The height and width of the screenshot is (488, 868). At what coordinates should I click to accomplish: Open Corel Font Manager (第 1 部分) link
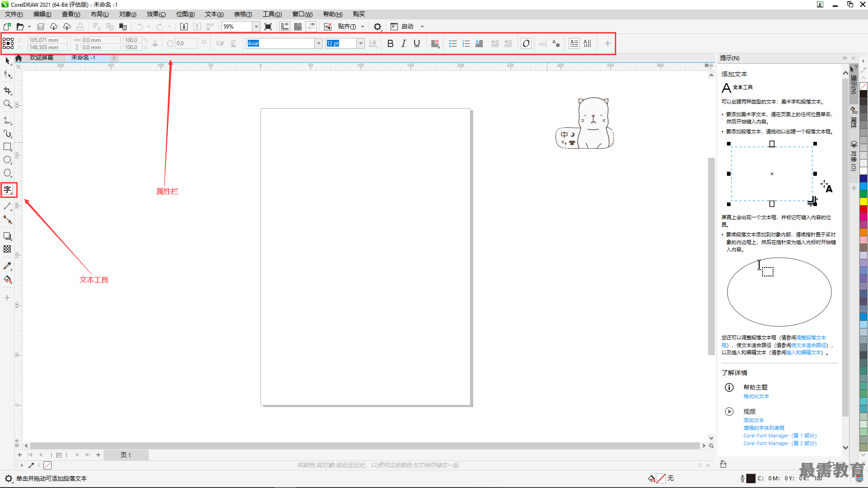click(x=780, y=436)
